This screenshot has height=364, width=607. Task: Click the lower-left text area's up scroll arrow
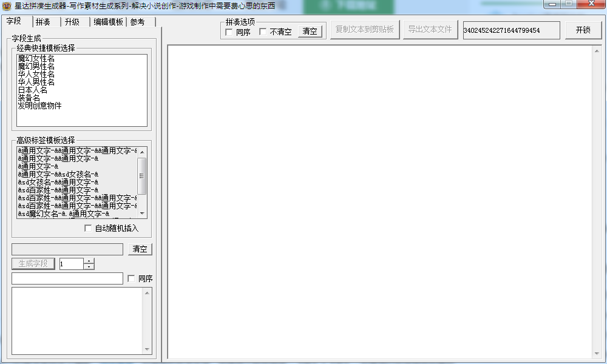(147, 293)
